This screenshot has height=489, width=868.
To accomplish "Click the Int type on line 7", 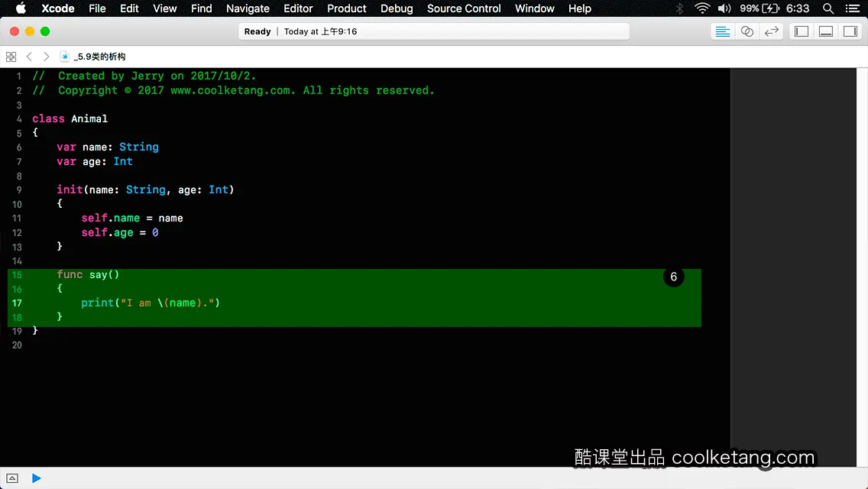I will 123,161.
